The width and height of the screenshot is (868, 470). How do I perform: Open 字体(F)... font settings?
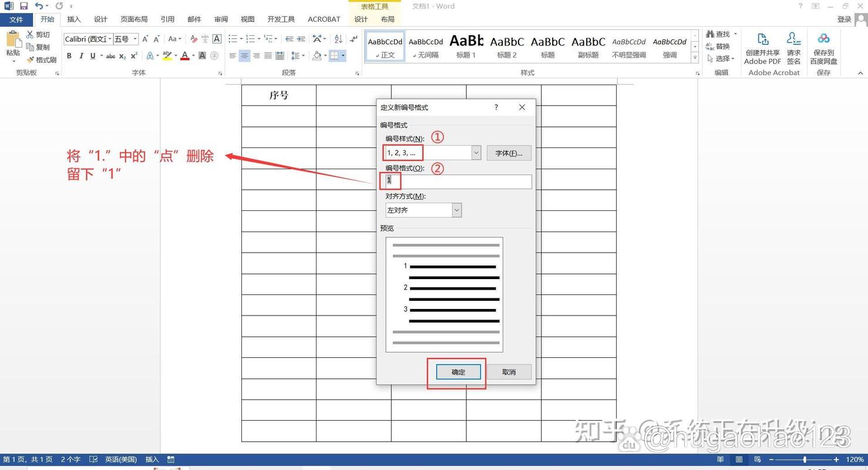pyautogui.click(x=509, y=153)
